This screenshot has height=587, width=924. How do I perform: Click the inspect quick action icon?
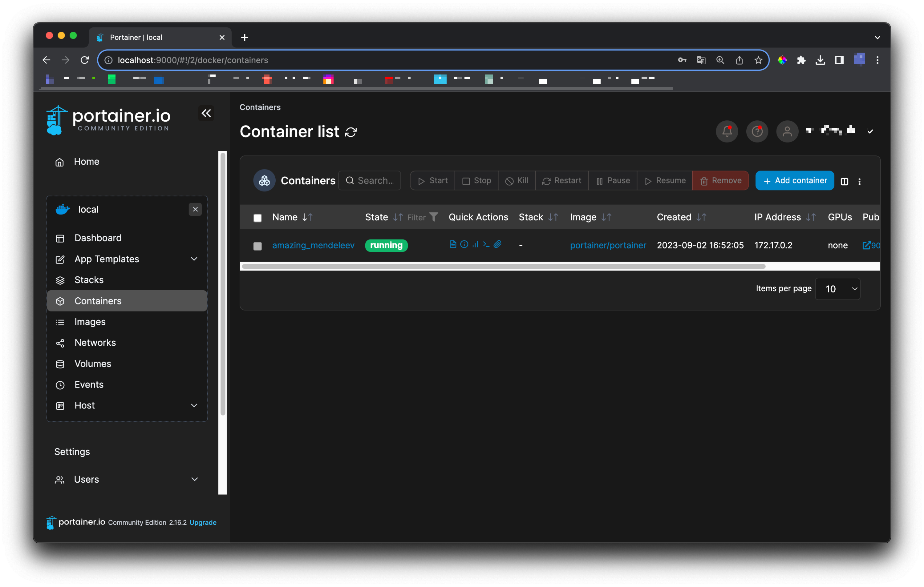464,244
